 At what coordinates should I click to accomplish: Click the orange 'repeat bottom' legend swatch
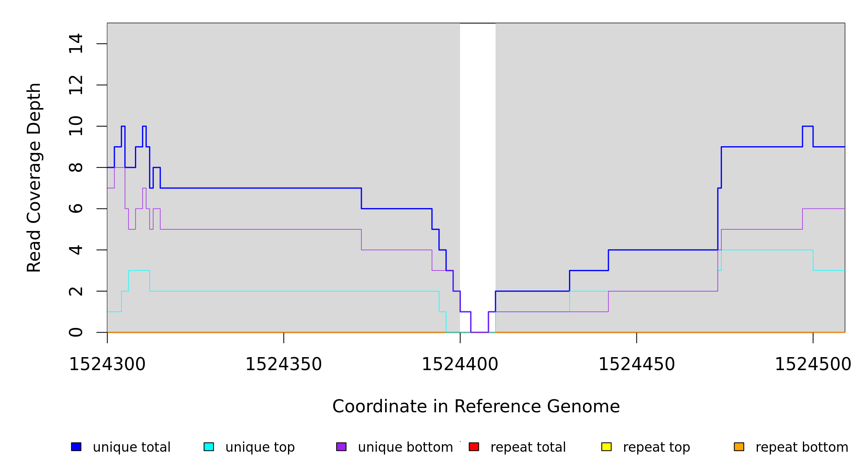point(739,447)
